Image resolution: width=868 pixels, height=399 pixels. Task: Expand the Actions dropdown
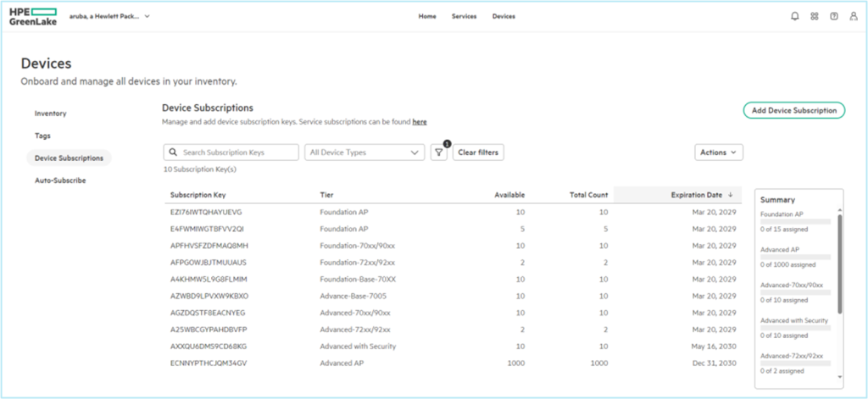coord(719,152)
